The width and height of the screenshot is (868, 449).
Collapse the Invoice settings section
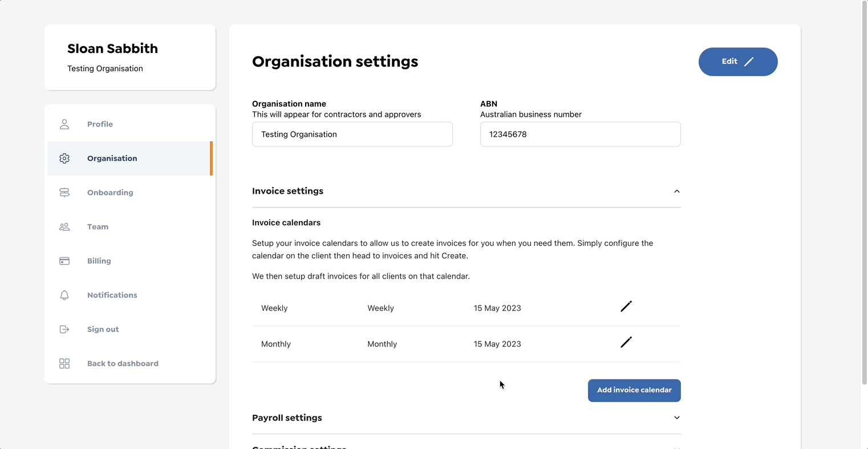click(x=676, y=191)
